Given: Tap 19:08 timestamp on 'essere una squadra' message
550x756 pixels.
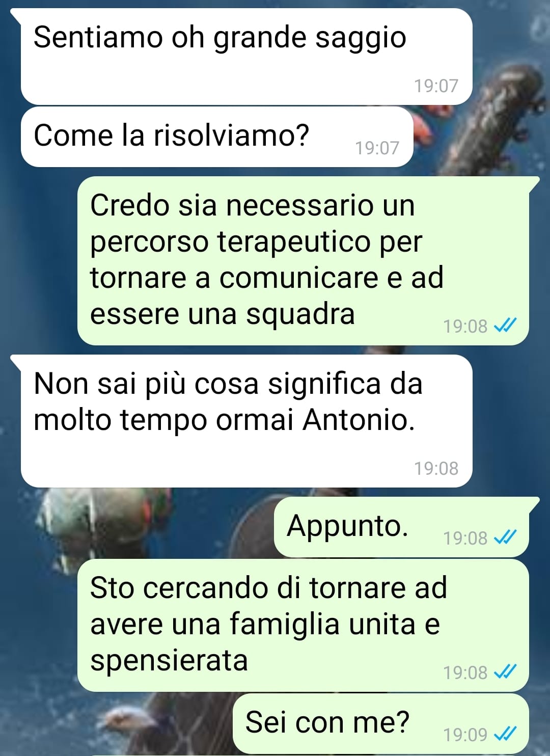Looking at the screenshot, I should point(465,326).
